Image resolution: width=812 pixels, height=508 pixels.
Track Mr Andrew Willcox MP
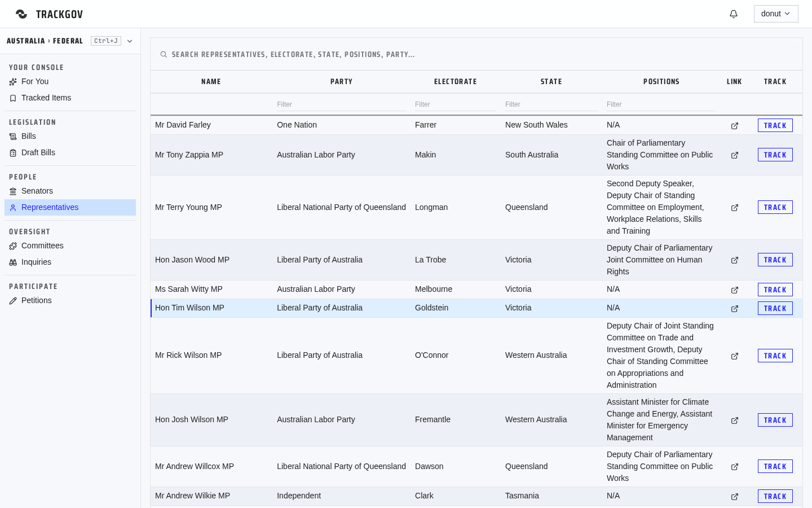pyautogui.click(x=775, y=466)
